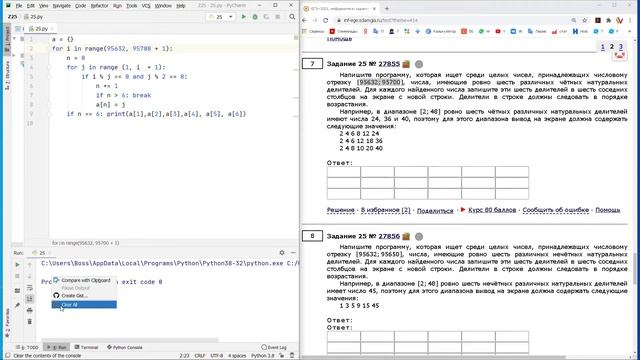Open the Navigate menu
640x360 pixels.
pyautogui.click(x=62, y=6)
